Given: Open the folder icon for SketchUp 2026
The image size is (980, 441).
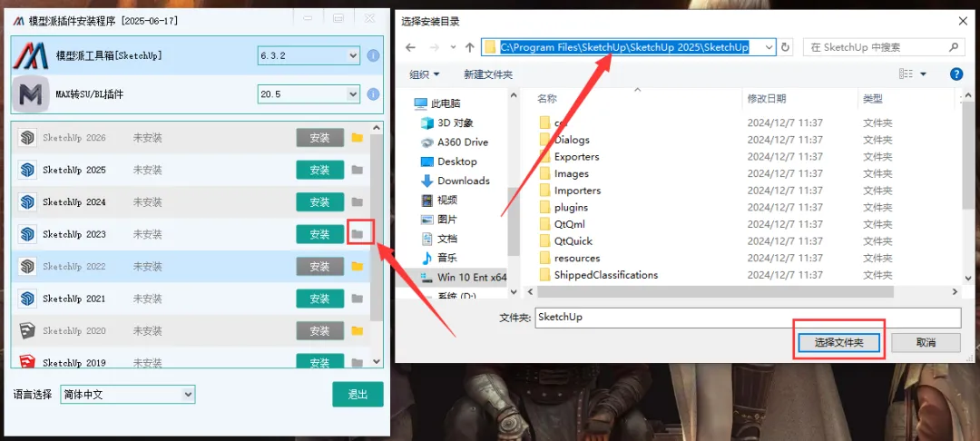Looking at the screenshot, I should pyautogui.click(x=357, y=137).
